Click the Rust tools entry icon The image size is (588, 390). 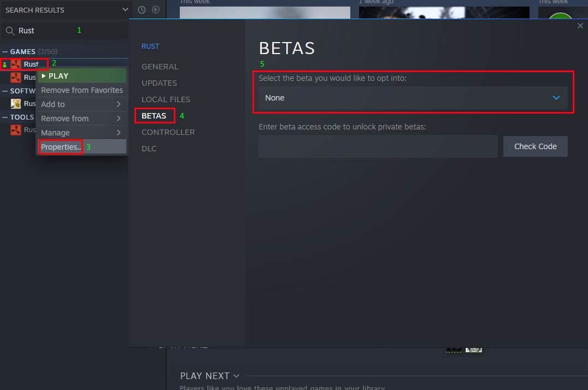[x=16, y=130]
